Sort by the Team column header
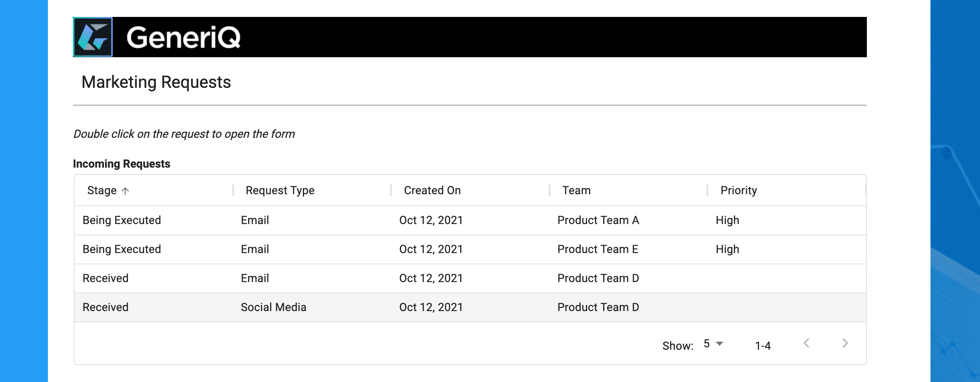Viewport: 980px width, 382px height. click(x=577, y=191)
